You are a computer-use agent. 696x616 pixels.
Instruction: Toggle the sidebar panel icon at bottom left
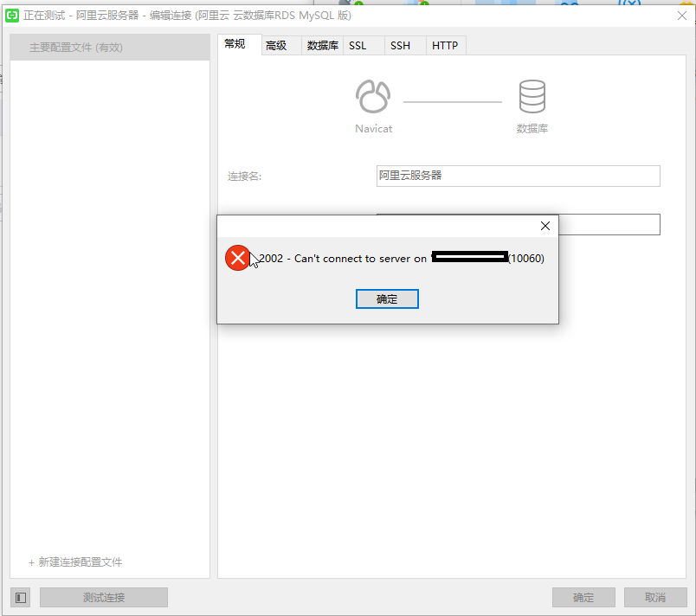(x=21, y=597)
